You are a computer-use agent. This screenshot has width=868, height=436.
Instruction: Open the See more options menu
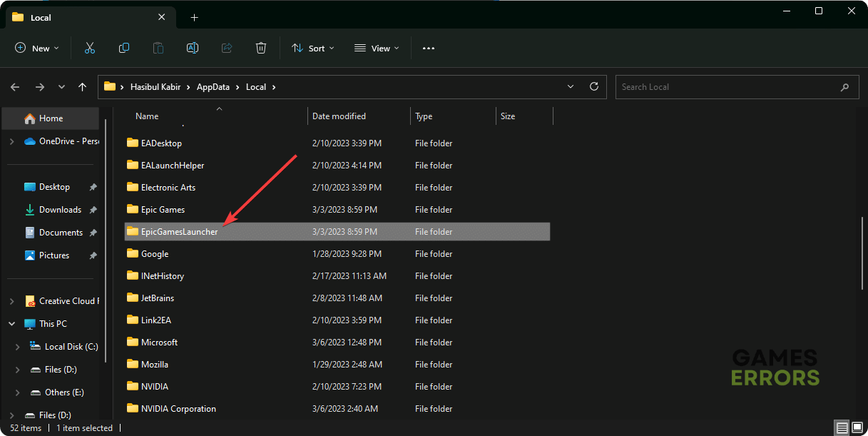[429, 48]
